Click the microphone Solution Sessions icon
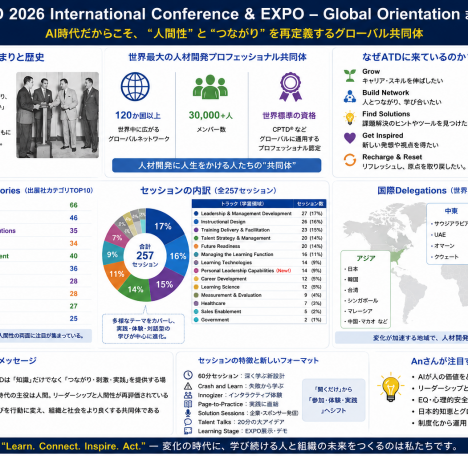 point(188,413)
